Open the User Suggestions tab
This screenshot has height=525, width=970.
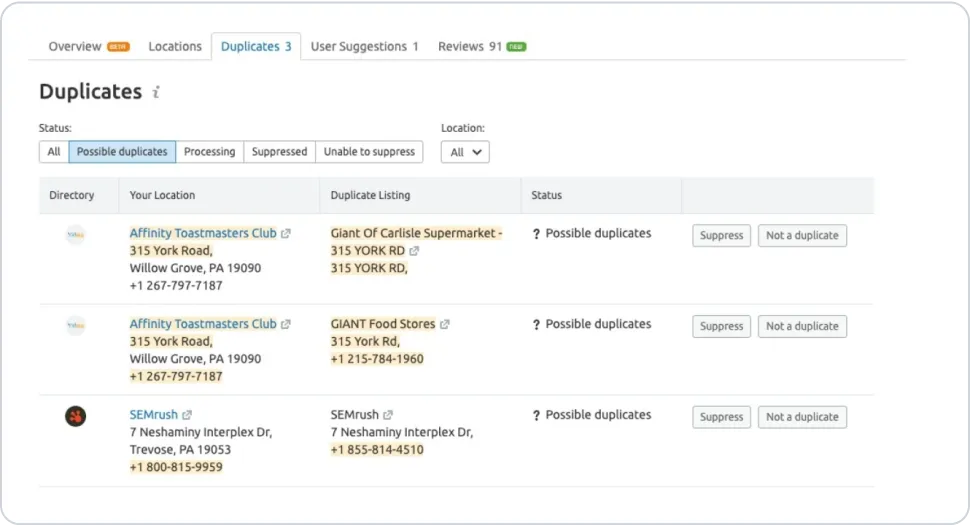pyautogui.click(x=364, y=46)
